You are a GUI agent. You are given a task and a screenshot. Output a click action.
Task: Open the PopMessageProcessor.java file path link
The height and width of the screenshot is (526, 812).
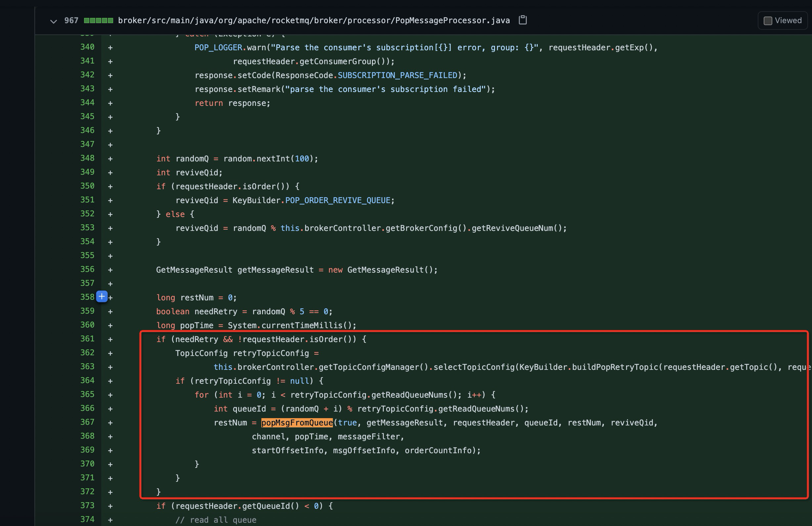(314, 21)
